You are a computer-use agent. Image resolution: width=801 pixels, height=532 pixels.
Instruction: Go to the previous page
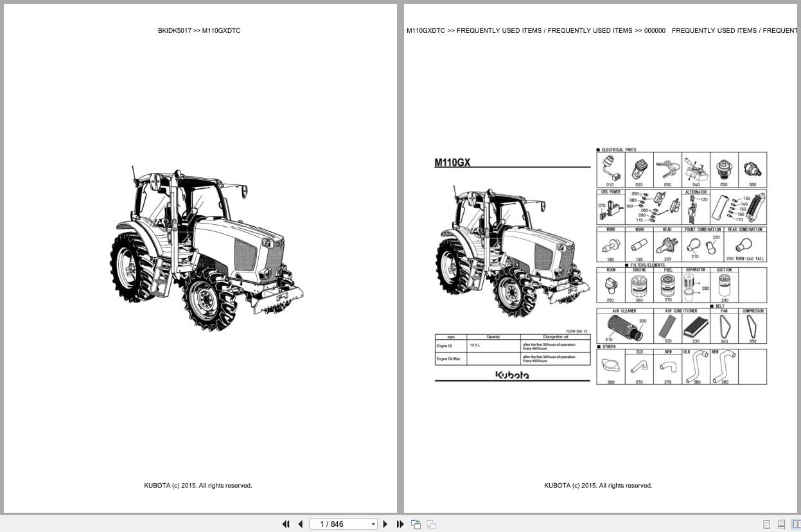click(x=300, y=524)
